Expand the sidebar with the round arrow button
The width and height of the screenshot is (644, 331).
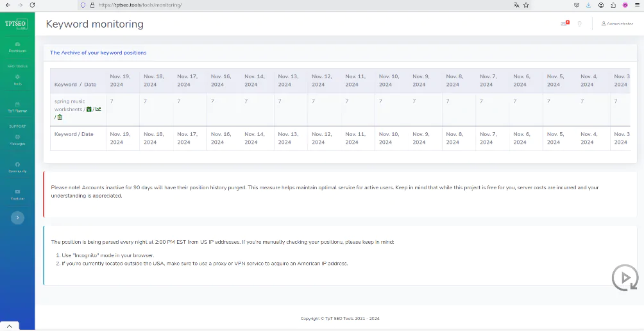coord(17,217)
